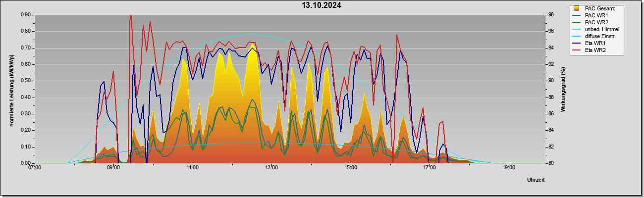
Task: Click the Uhrzeit x-axis label
Action: (x=536, y=180)
